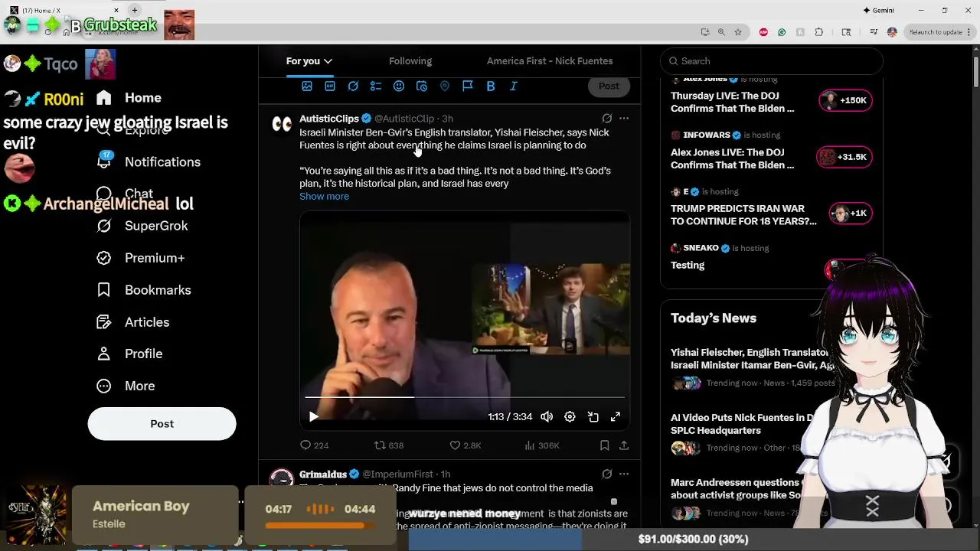This screenshot has height=551, width=980.
Task: Open browser extensions puzzle icon
Action: click(819, 32)
